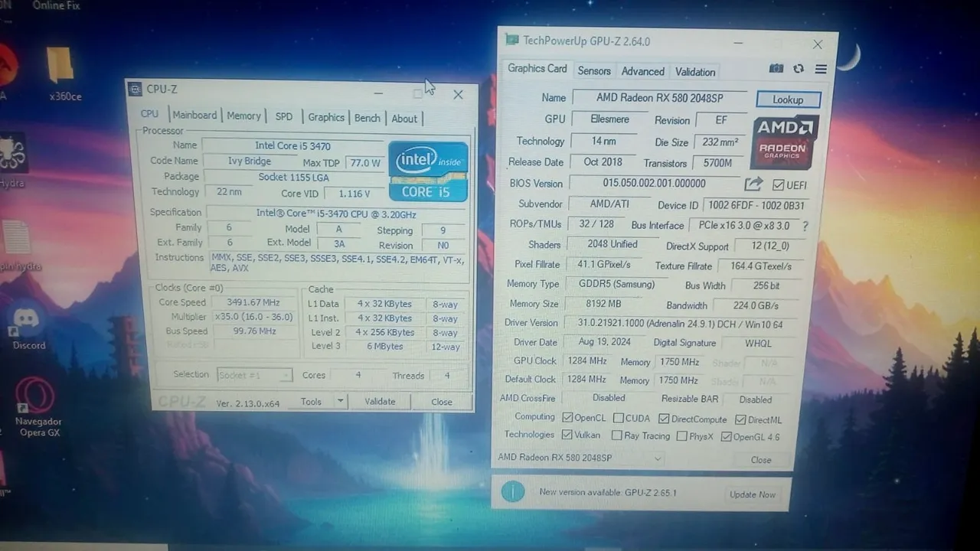
Task: Click the update info icon in GPU-Z
Action: coord(513,491)
